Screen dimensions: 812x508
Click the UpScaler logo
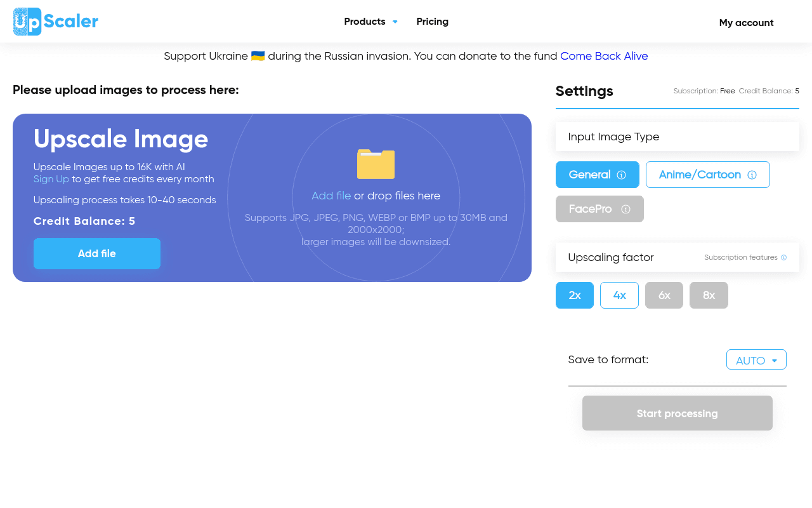(56, 22)
